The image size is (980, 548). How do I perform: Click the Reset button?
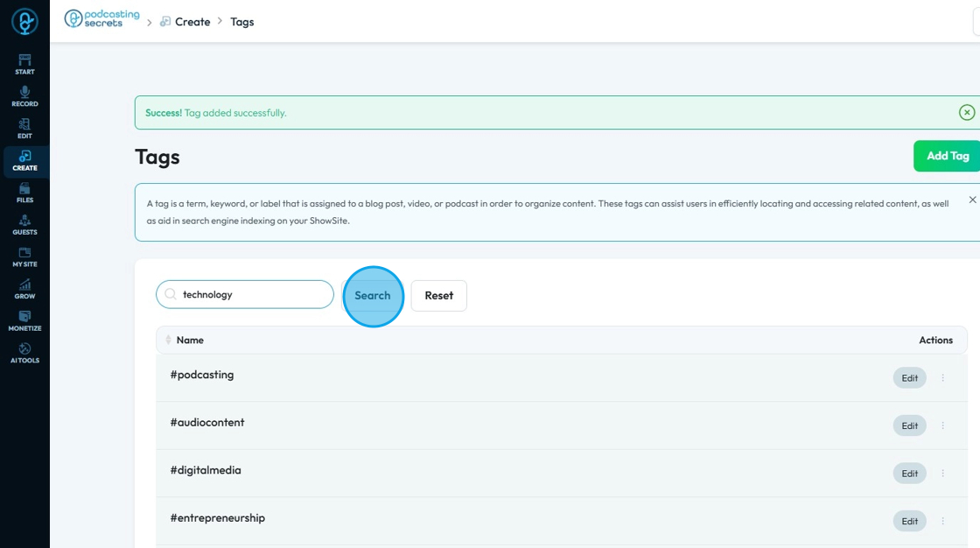tap(438, 296)
